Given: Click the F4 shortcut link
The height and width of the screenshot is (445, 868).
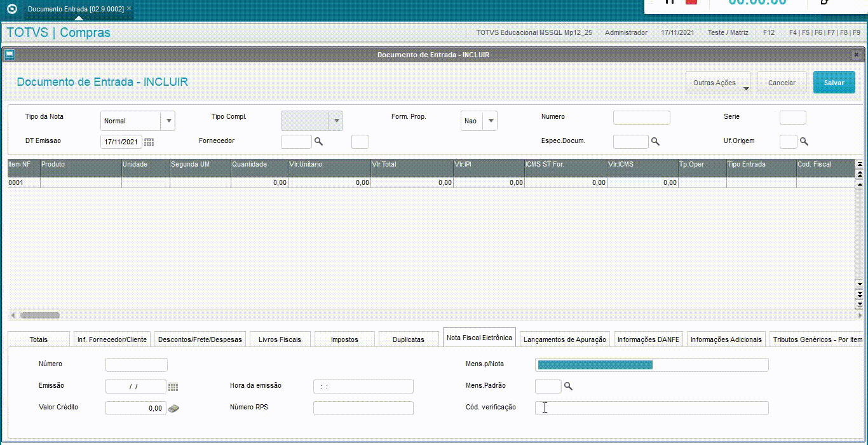Looking at the screenshot, I should 793,32.
